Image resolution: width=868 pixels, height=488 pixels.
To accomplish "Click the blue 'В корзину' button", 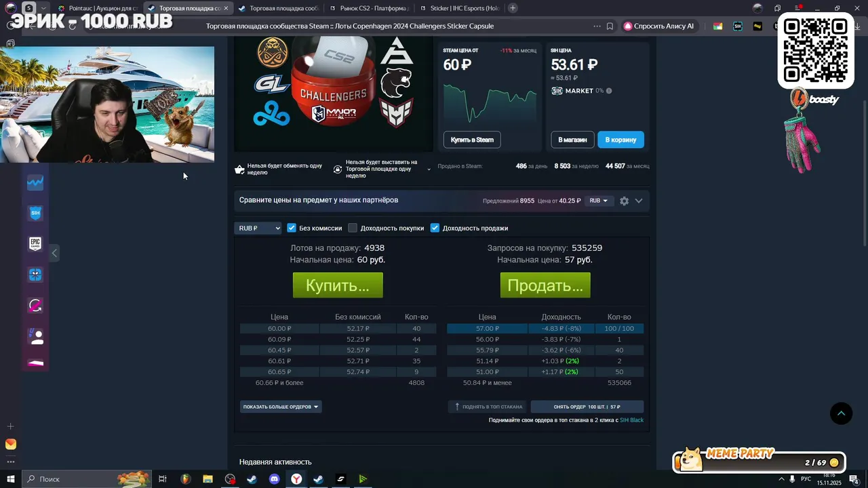I will (x=620, y=140).
